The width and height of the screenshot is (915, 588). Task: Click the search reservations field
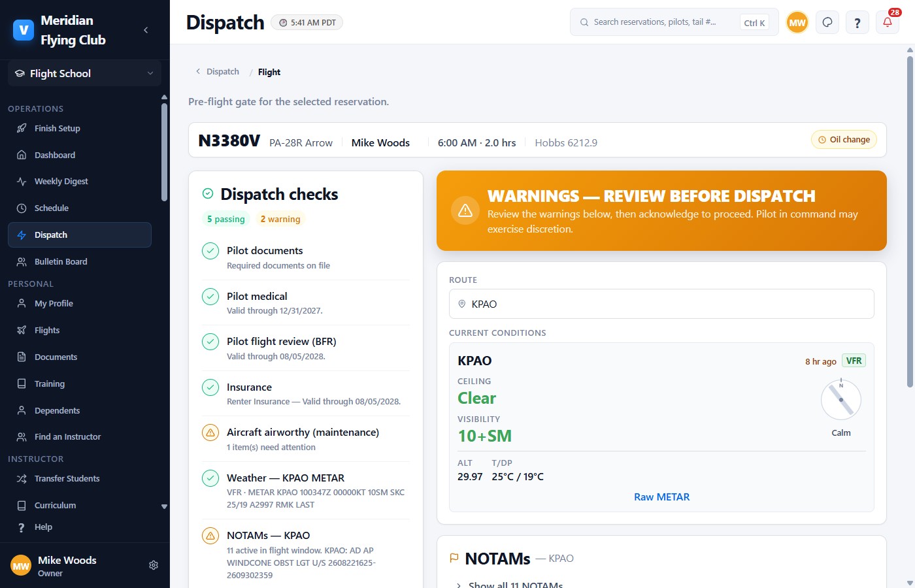(674, 22)
